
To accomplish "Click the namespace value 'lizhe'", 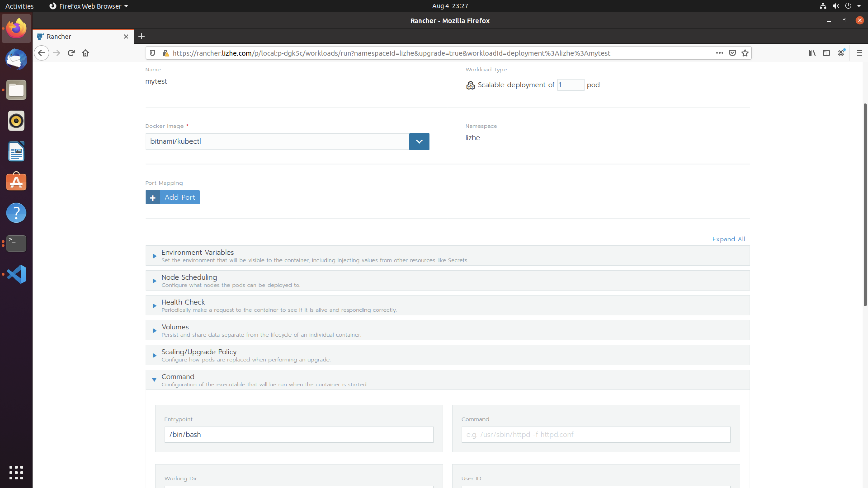I will pos(472,137).
